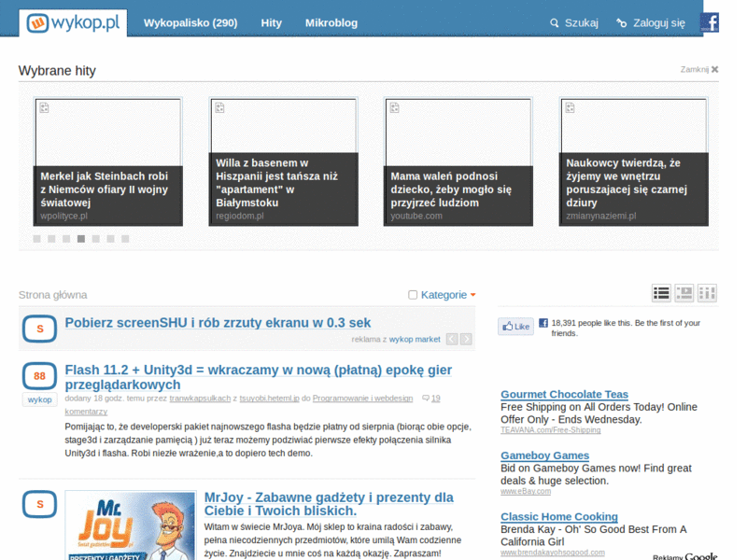The height and width of the screenshot is (560, 747).
Task: Click zmianynaziemi.pl source text
Action: [601, 216]
